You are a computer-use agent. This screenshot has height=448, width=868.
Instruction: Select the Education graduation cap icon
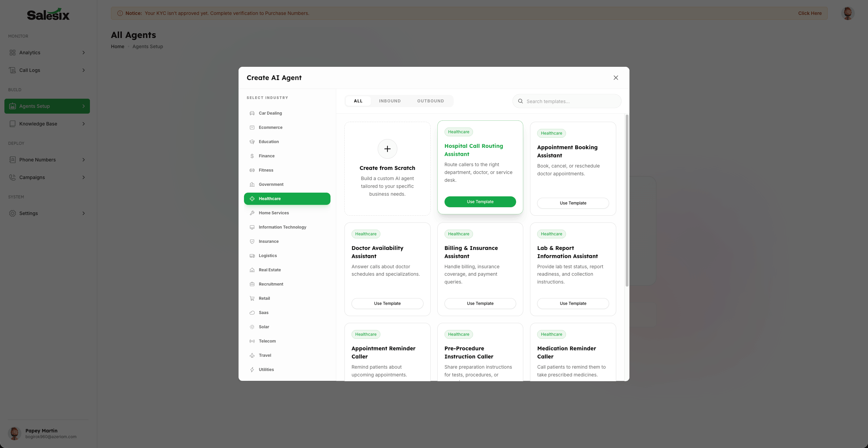point(252,142)
